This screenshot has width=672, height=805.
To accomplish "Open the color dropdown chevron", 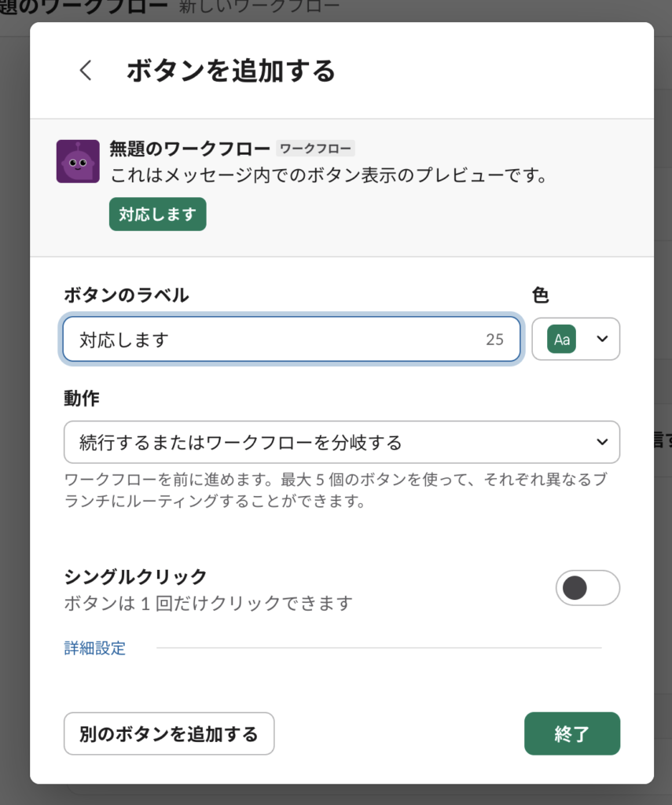I will [x=602, y=339].
